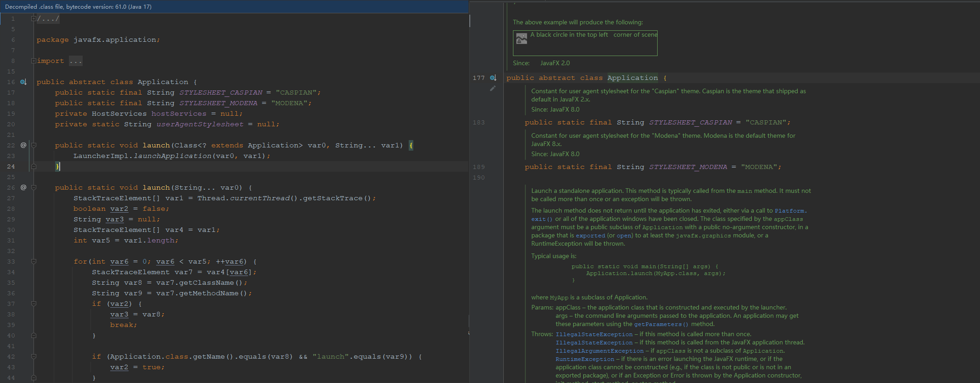The height and width of the screenshot is (383, 980).
Task: Click 'package javafx.application;' statement
Action: (x=98, y=40)
